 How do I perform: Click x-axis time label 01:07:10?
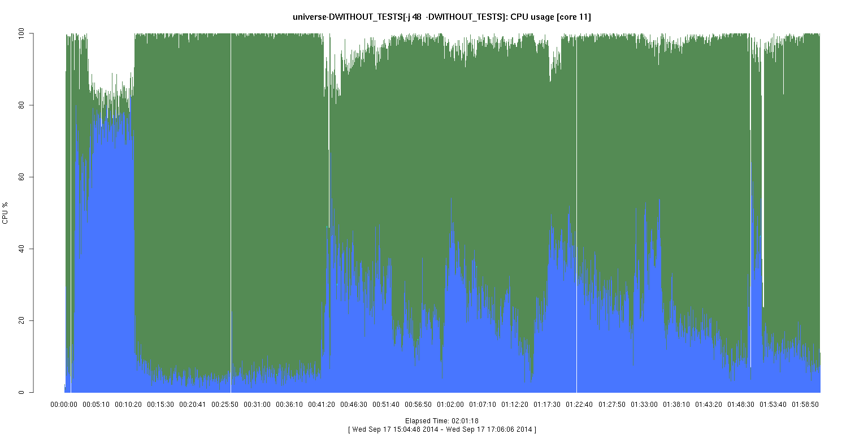(x=483, y=405)
